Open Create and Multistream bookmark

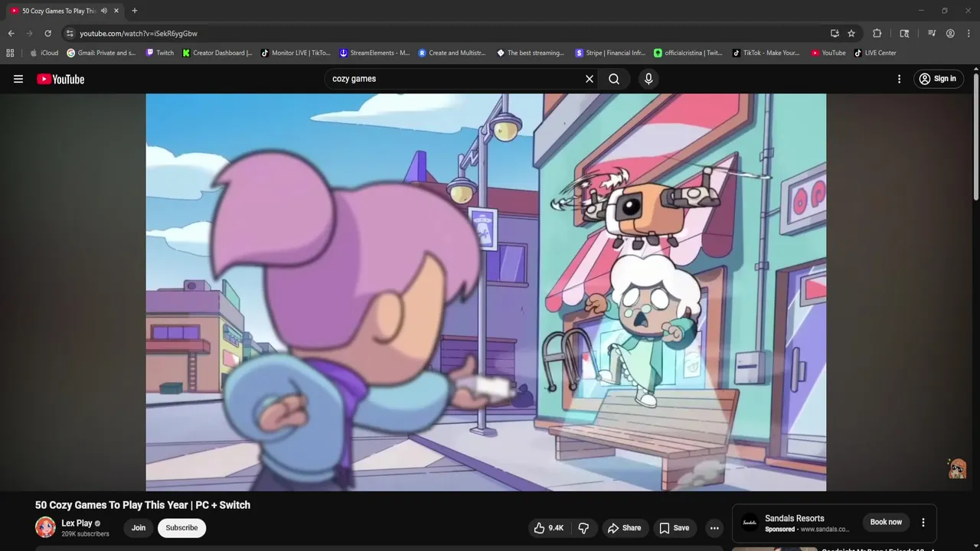click(452, 53)
